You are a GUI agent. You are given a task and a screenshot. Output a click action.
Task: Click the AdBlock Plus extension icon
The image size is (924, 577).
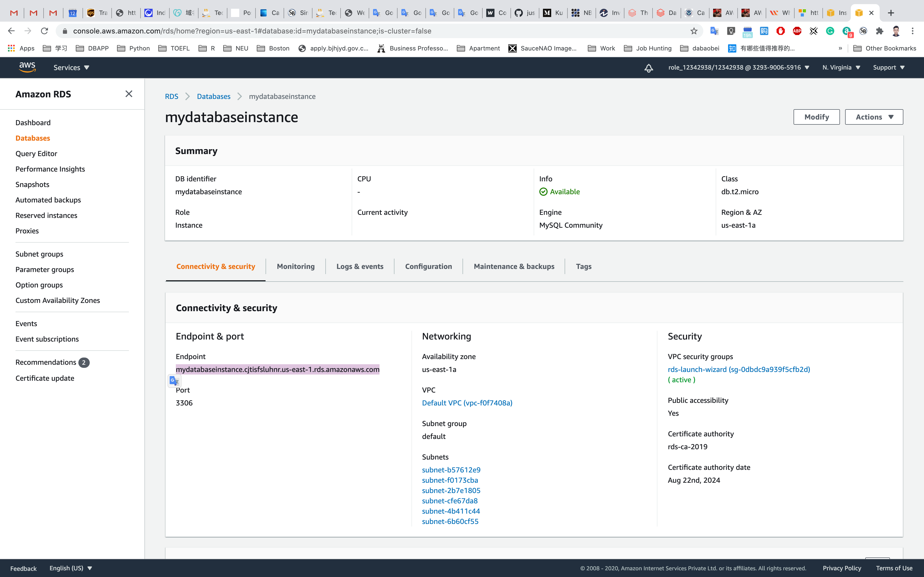point(797,31)
